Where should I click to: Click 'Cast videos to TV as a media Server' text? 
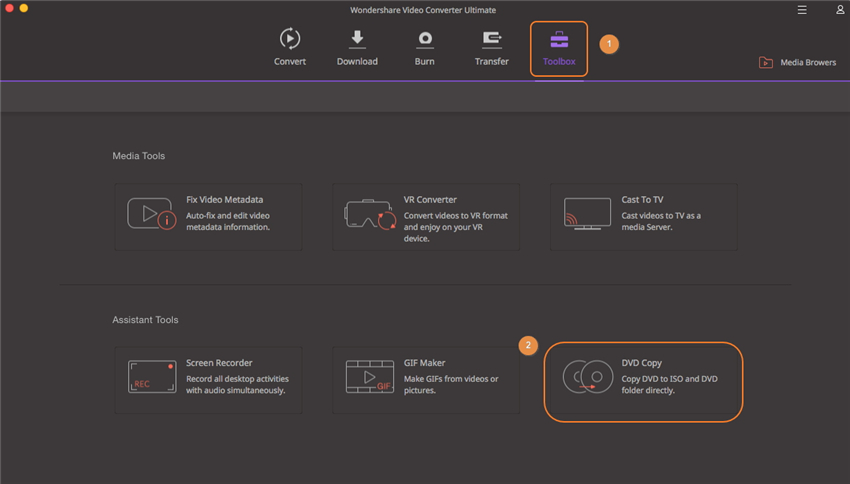click(x=661, y=221)
